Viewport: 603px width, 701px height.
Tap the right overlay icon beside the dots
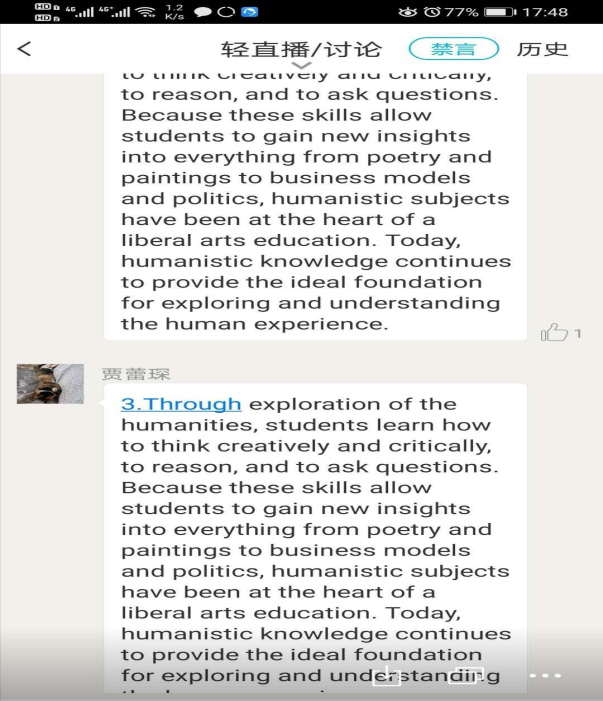click(x=468, y=676)
